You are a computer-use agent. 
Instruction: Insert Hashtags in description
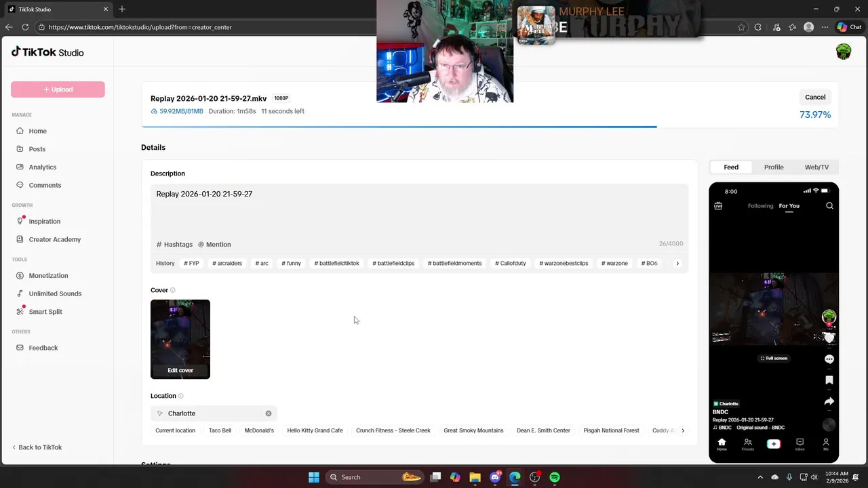coord(175,244)
